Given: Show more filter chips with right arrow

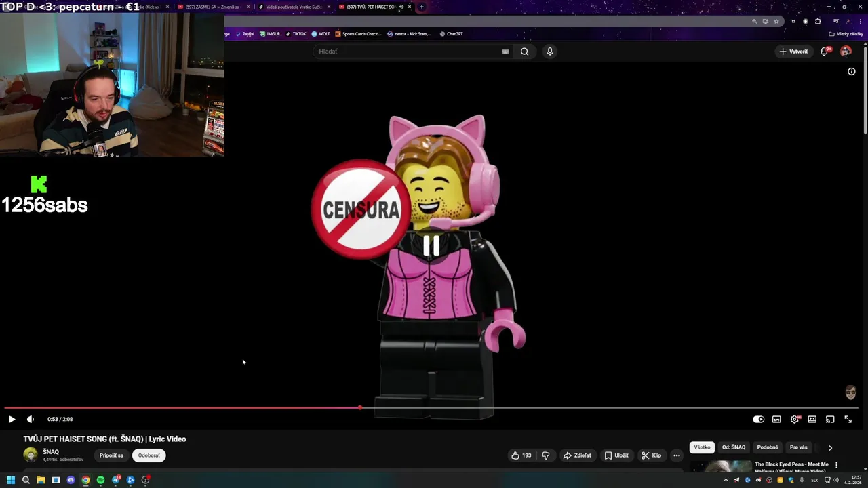Looking at the screenshot, I should (830, 447).
